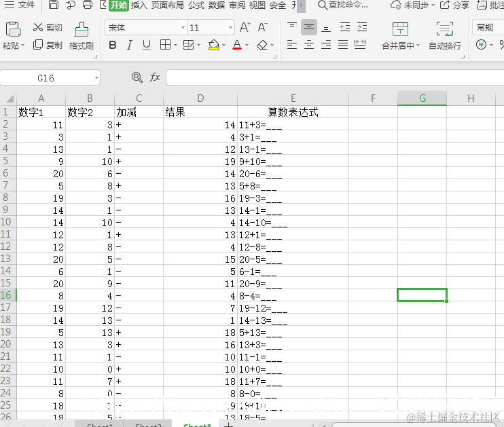Align text right
The height and width of the screenshot is (427, 504).
pos(326,45)
